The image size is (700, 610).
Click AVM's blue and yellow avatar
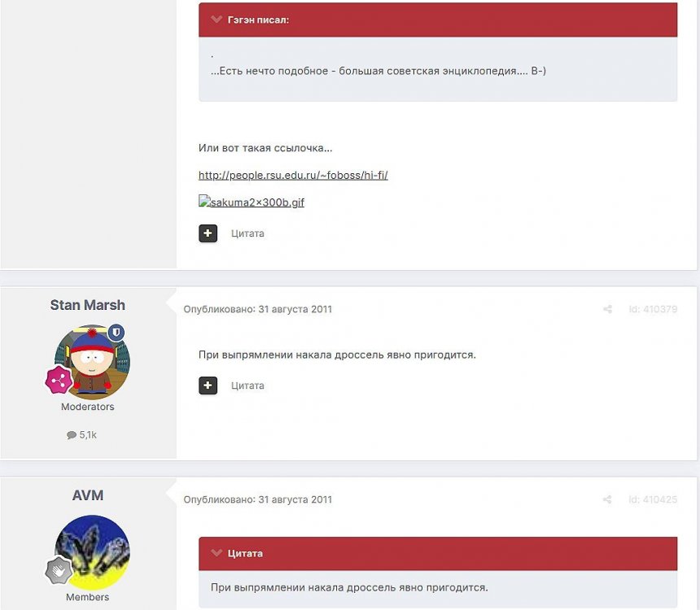click(x=92, y=552)
